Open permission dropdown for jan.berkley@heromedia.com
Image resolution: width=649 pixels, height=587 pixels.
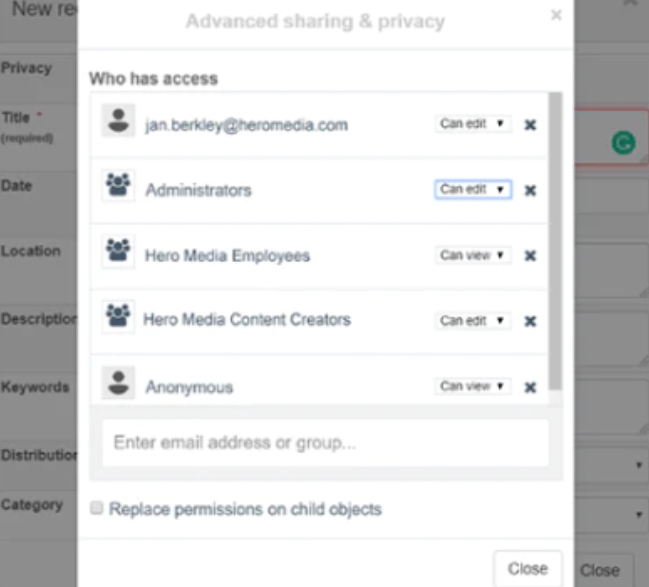pyautogui.click(x=473, y=124)
